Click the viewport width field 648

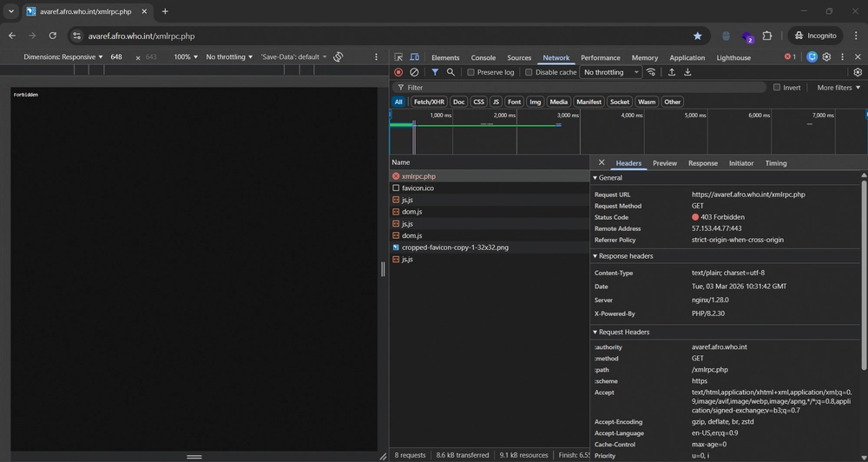click(x=116, y=56)
